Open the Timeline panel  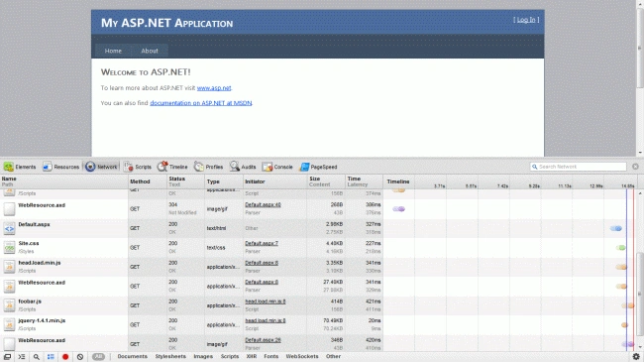pos(172,167)
